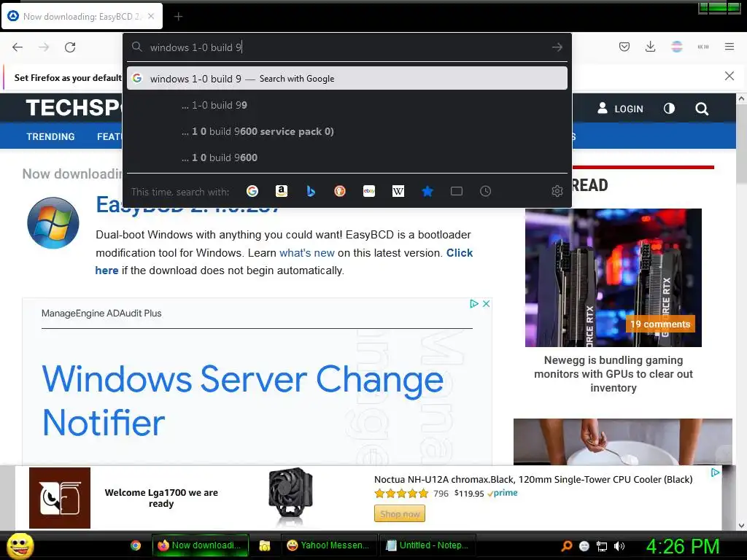This screenshot has height=560, width=747.
Task: Click the ManageEngine ADAudit Plus ad label
Action: [x=101, y=314]
